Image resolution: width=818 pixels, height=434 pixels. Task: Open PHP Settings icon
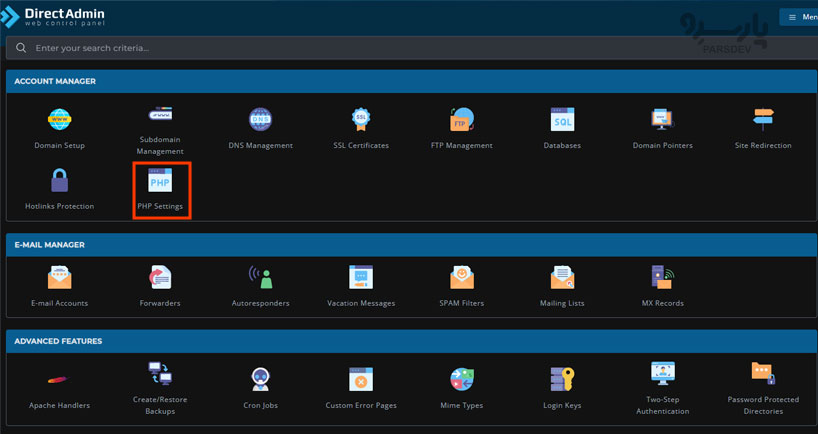(x=160, y=180)
